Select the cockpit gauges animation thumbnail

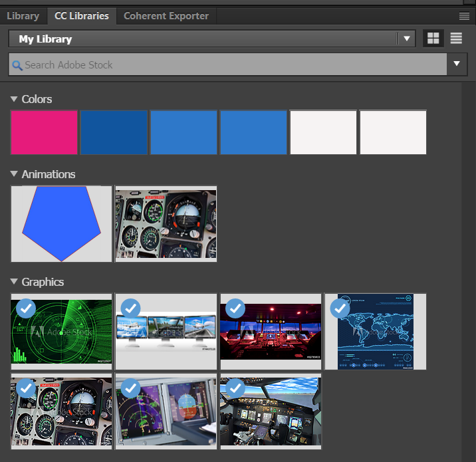pos(166,223)
